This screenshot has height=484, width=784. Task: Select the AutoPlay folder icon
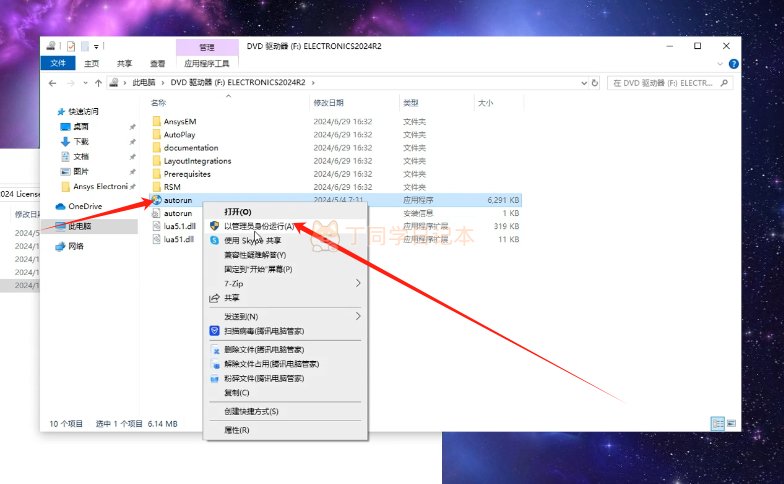[x=156, y=134]
